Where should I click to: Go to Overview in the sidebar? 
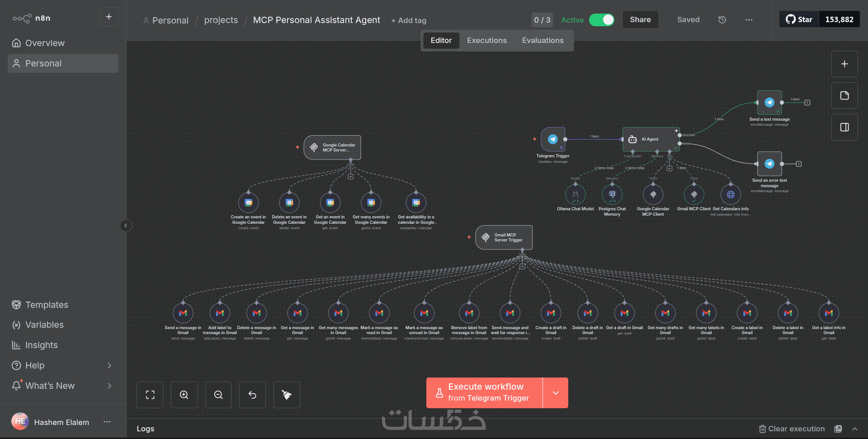click(63, 43)
